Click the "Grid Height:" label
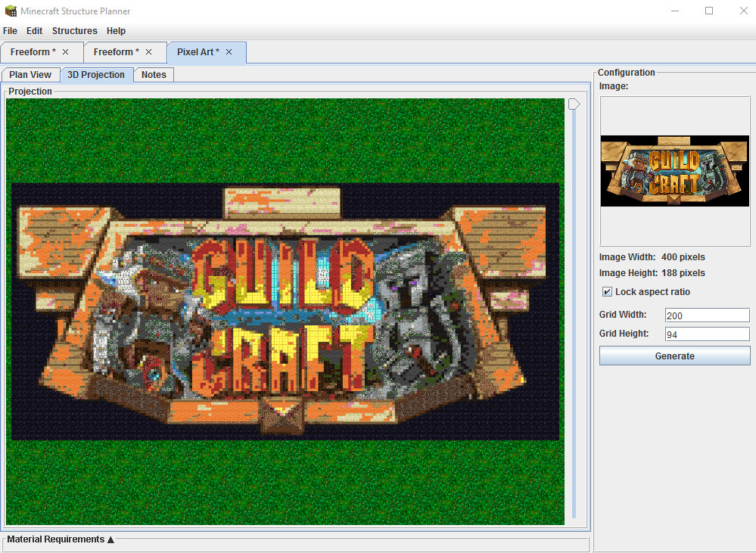 click(624, 333)
